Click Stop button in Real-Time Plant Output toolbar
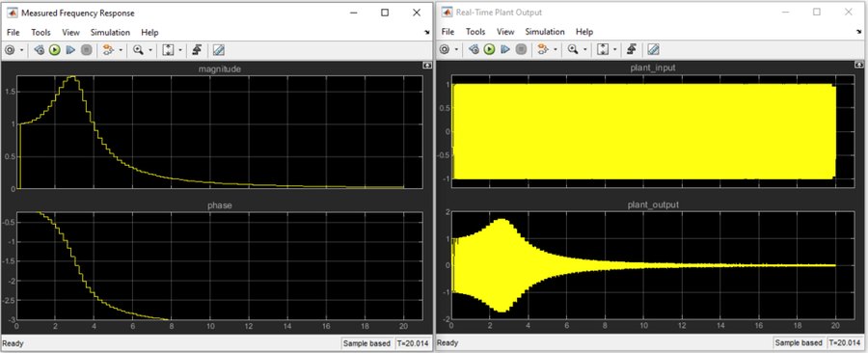Screen dimensions: 868x353 click(521, 50)
